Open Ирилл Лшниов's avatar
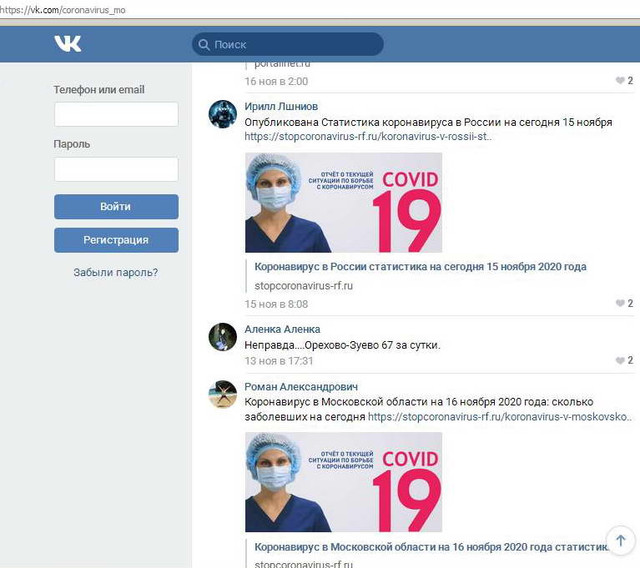640x568 pixels. click(x=222, y=114)
